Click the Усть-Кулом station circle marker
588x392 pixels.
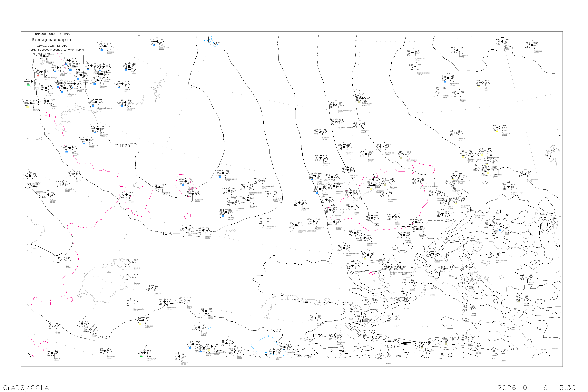[157, 42]
